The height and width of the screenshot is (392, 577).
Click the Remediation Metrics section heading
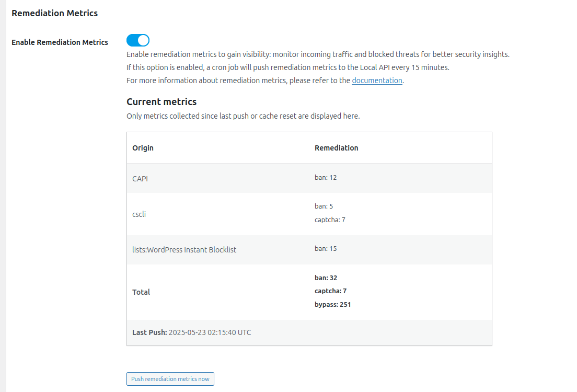54,13
